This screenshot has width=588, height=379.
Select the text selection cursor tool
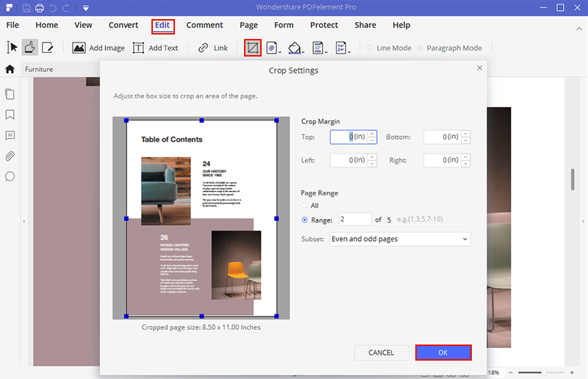(x=12, y=48)
